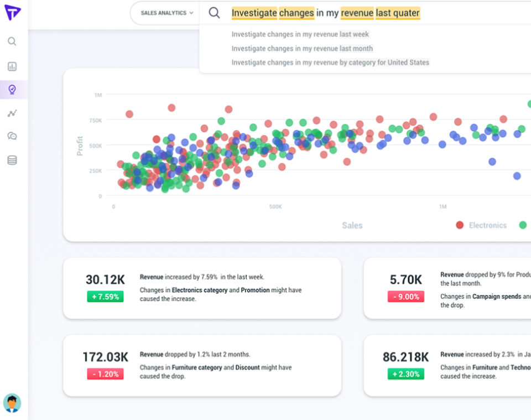
Task: Click the highlighted 'Investigate' query token
Action: click(254, 13)
